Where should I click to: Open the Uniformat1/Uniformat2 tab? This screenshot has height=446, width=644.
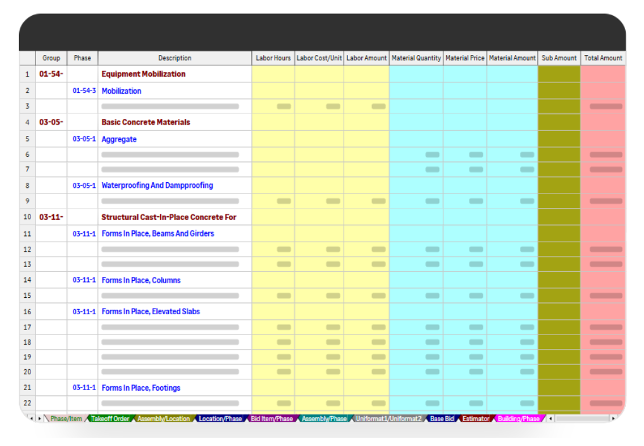[389, 418]
